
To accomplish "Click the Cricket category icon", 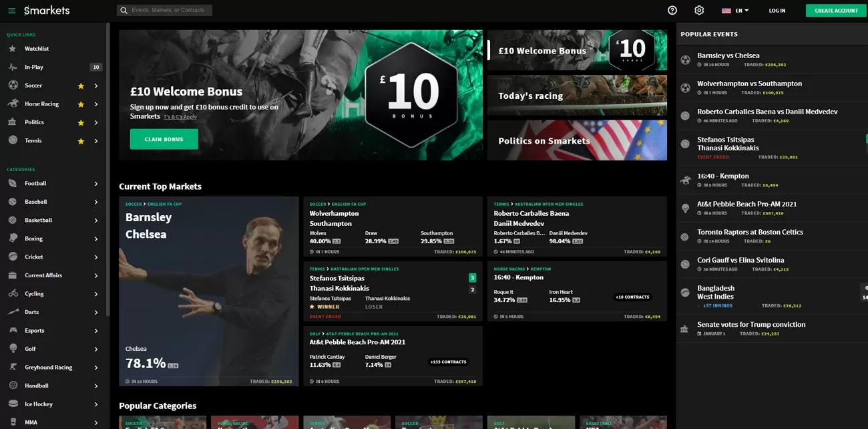I will point(13,257).
